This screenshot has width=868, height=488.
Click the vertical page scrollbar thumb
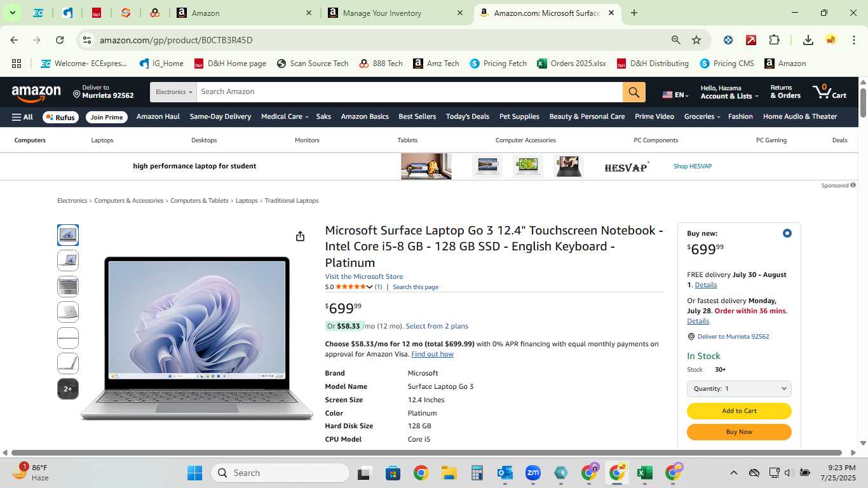[863, 103]
